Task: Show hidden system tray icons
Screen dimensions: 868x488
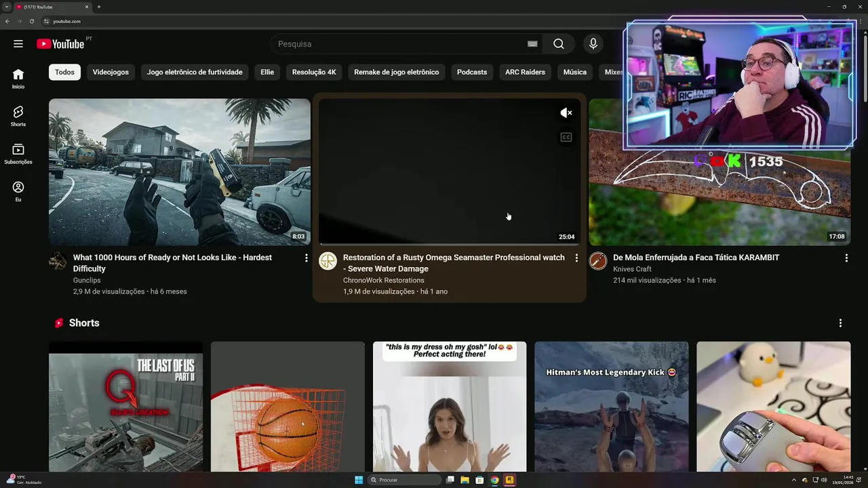Action: [794, 480]
